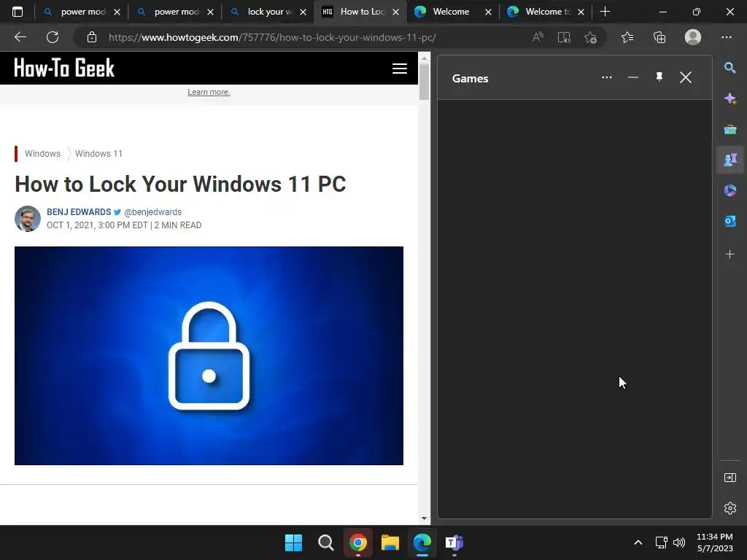Viewport: 747px width, 560px height.
Task: Close the first Welcome tab
Action: pyautogui.click(x=488, y=12)
